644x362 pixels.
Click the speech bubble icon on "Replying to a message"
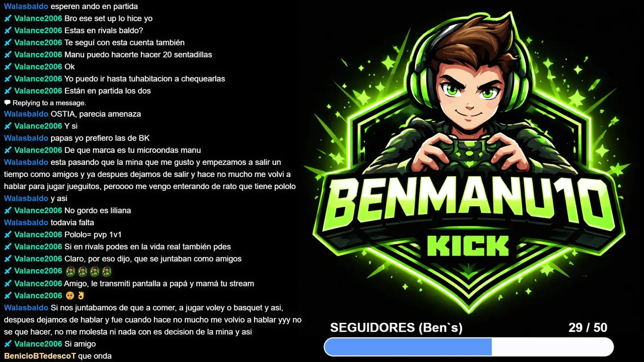pyautogui.click(x=7, y=103)
